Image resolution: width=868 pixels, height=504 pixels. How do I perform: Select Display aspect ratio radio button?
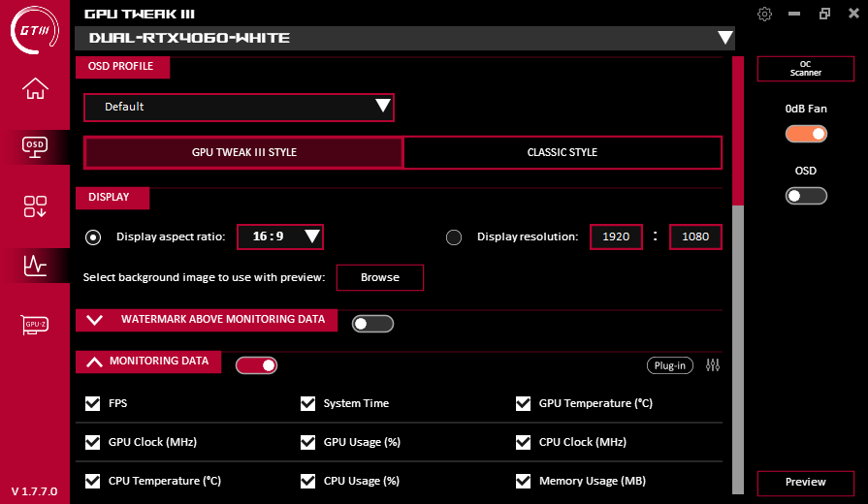[93, 237]
